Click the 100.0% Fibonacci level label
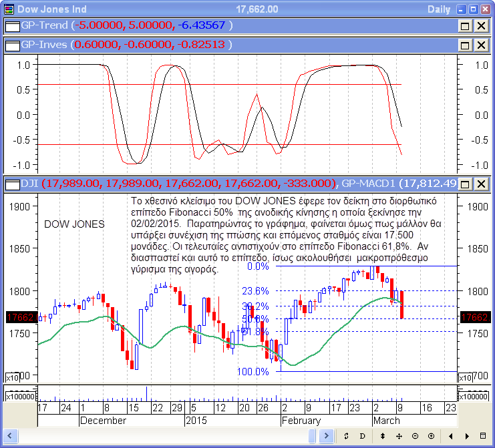495x448 pixels. (x=253, y=372)
